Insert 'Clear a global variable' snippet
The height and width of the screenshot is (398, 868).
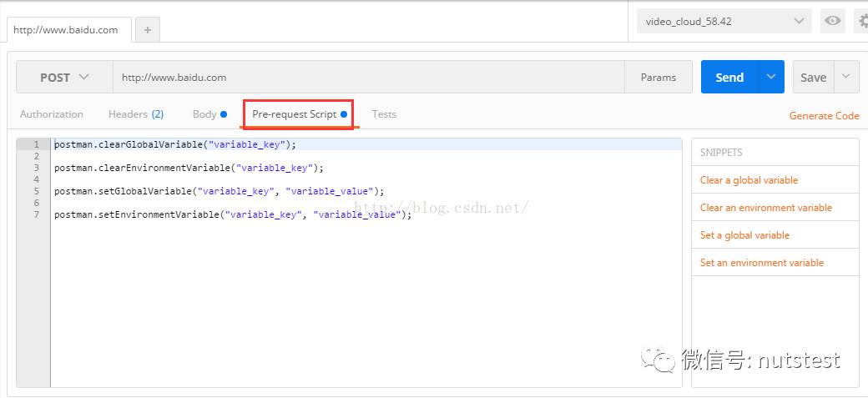[x=749, y=180]
